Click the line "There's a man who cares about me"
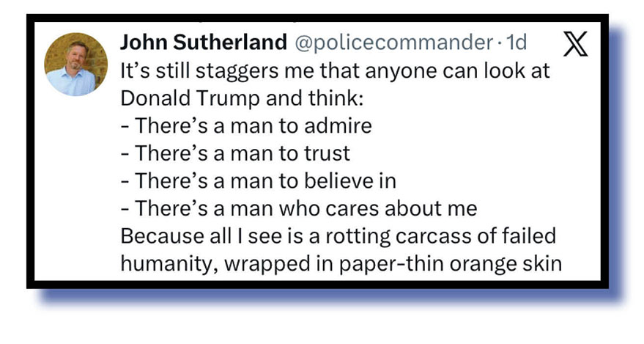 (299, 208)
